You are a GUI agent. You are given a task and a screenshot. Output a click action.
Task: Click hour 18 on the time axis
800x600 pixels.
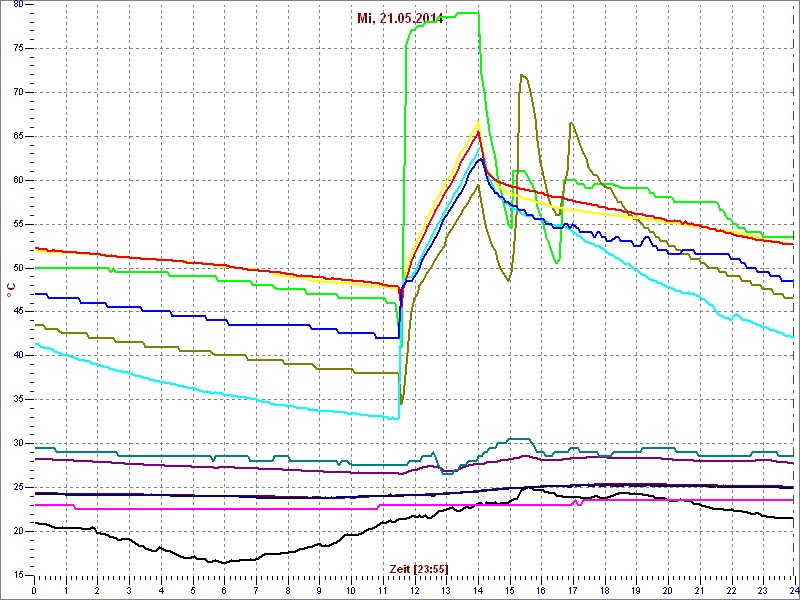point(605,590)
